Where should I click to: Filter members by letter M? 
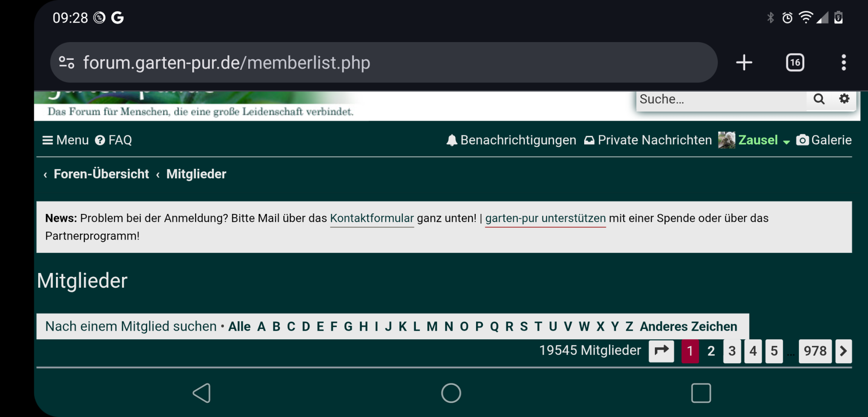pos(432,326)
